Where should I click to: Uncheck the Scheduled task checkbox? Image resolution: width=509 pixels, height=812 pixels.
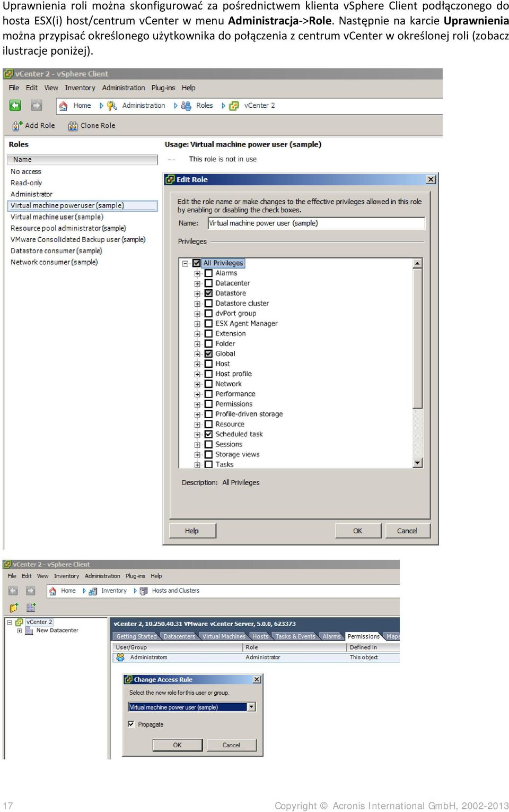point(208,435)
